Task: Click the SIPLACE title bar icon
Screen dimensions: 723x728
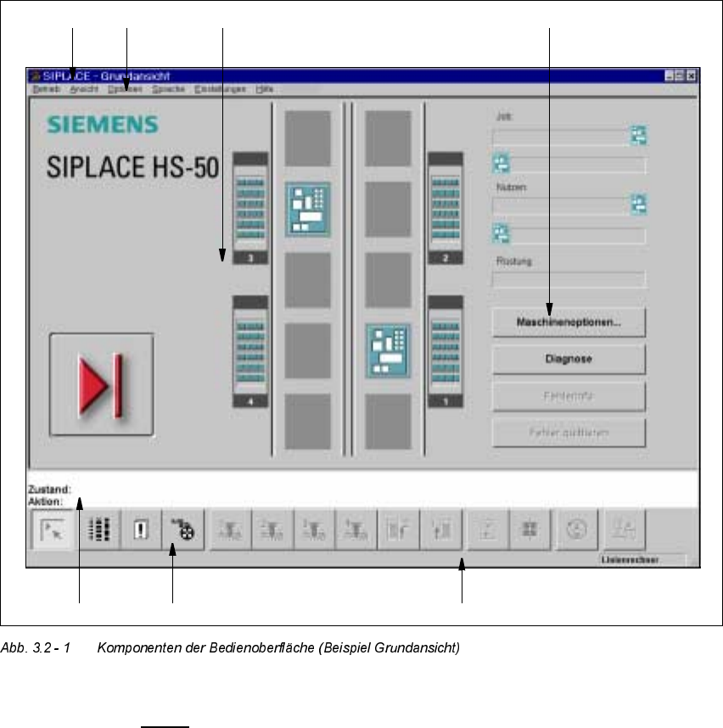Action: [x=36, y=76]
